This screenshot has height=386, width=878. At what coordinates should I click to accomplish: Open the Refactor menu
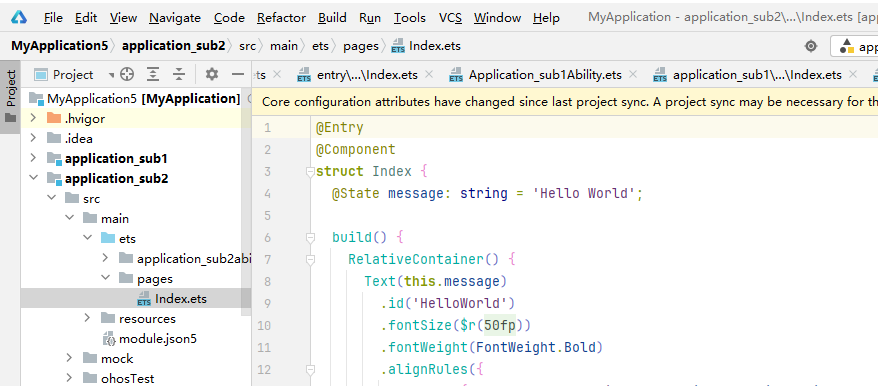(281, 18)
